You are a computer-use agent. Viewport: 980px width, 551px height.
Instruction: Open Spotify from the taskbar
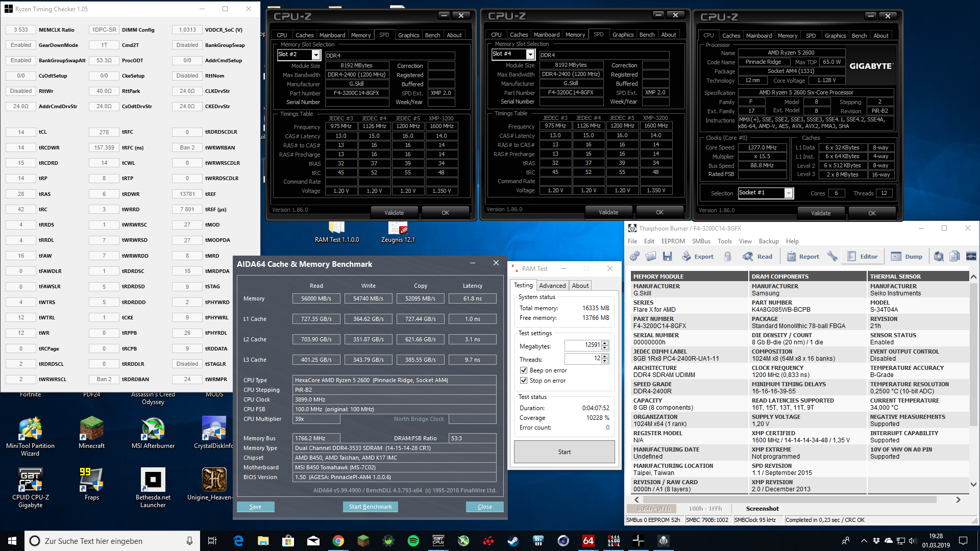tap(413, 541)
